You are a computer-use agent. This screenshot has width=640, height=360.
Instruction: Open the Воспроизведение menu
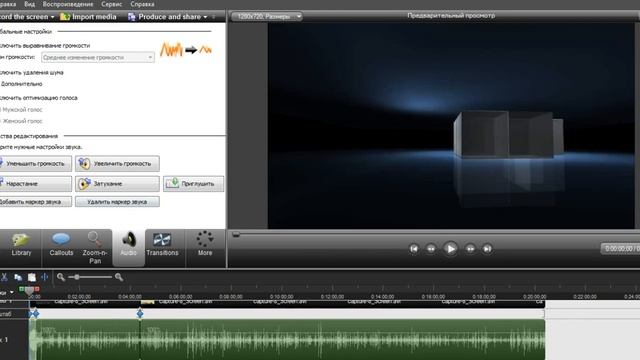point(68,4)
